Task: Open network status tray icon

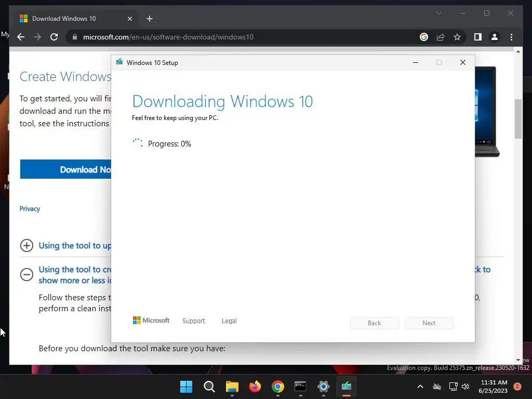Action: click(453, 387)
